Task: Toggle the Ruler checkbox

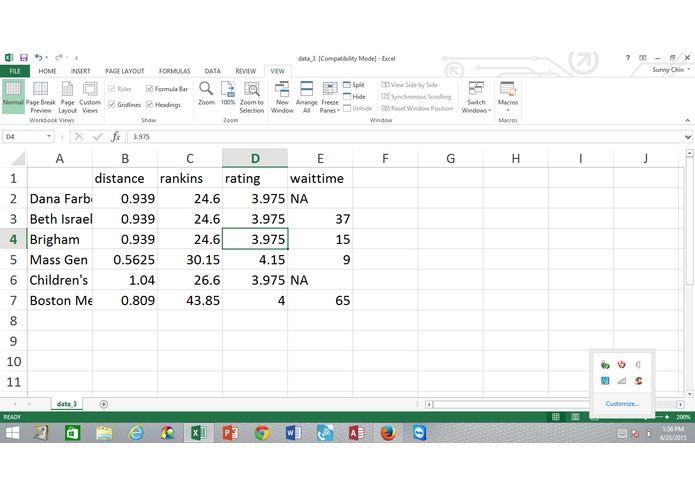Action: pos(112,89)
